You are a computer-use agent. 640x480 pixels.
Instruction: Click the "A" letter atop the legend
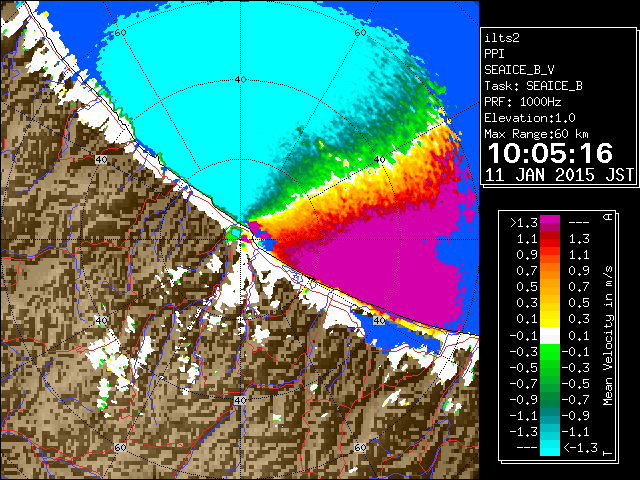pyautogui.click(x=608, y=216)
